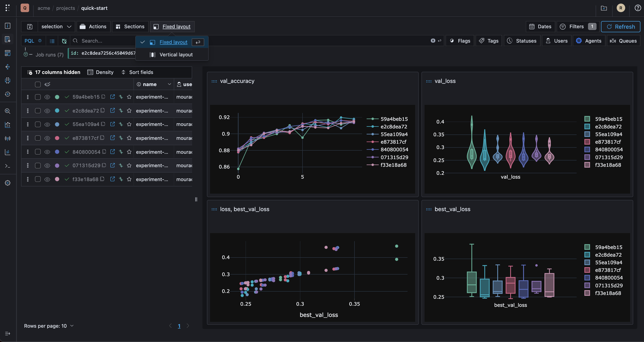The width and height of the screenshot is (644, 342).
Task: Clear the search query with X icon
Action: (433, 41)
